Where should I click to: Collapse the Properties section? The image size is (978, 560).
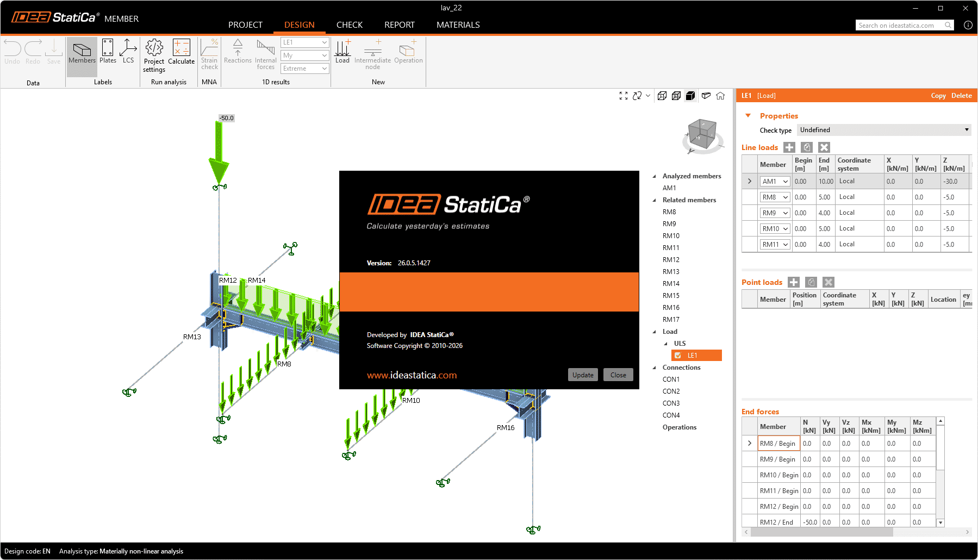tap(748, 116)
